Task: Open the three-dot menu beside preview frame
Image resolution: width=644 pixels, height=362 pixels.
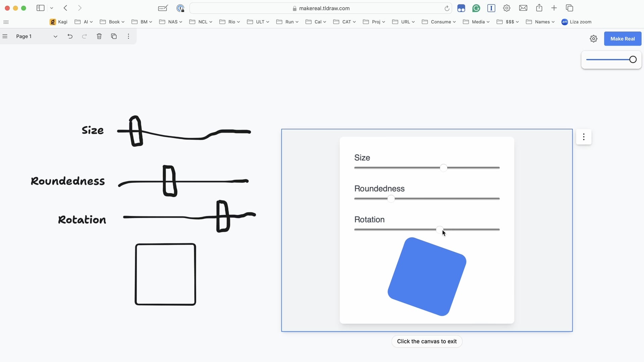Action: pos(584,137)
